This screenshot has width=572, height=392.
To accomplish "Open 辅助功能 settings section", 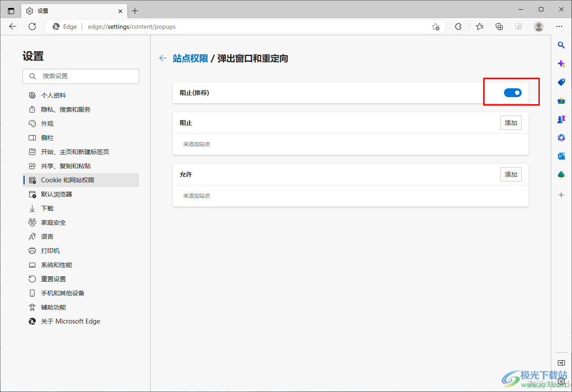I will (x=81, y=307).
